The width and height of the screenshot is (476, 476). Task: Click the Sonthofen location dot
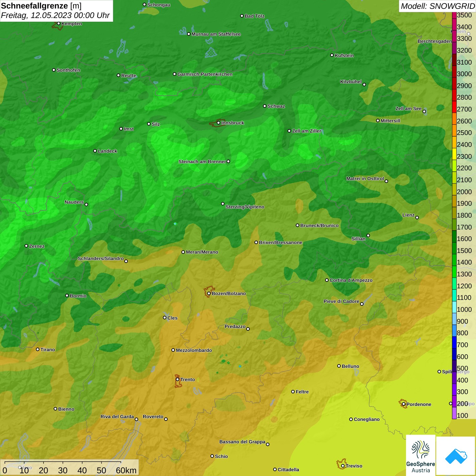tap(54, 70)
